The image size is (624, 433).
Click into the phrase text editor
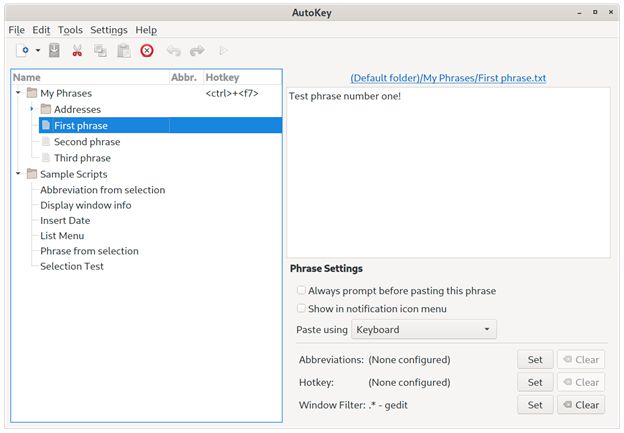coord(448,172)
